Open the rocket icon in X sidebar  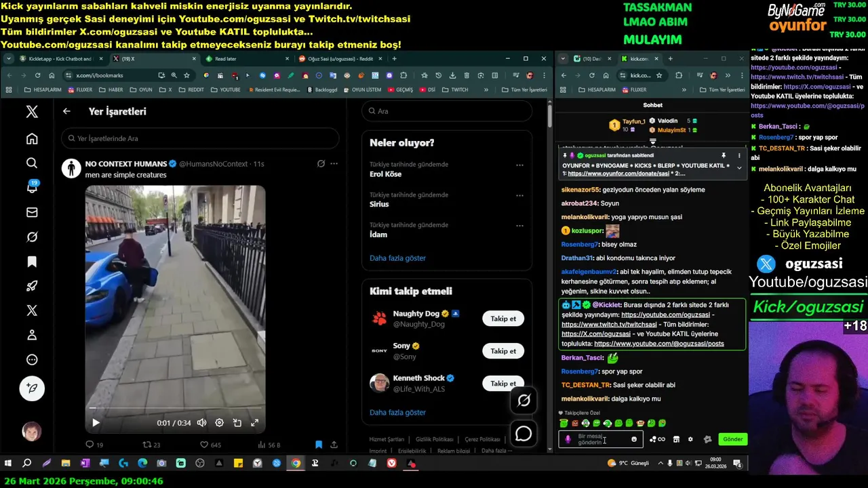pyautogui.click(x=32, y=286)
